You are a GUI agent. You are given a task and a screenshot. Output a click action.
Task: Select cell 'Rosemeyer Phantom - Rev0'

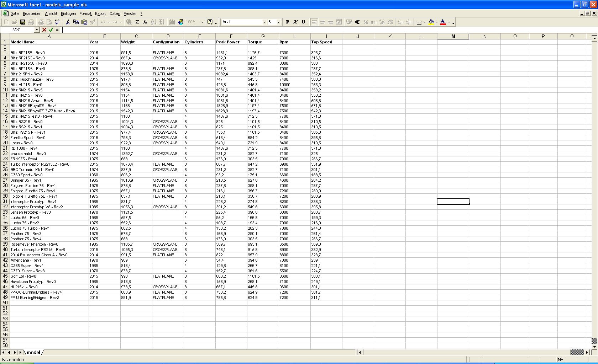49,244
